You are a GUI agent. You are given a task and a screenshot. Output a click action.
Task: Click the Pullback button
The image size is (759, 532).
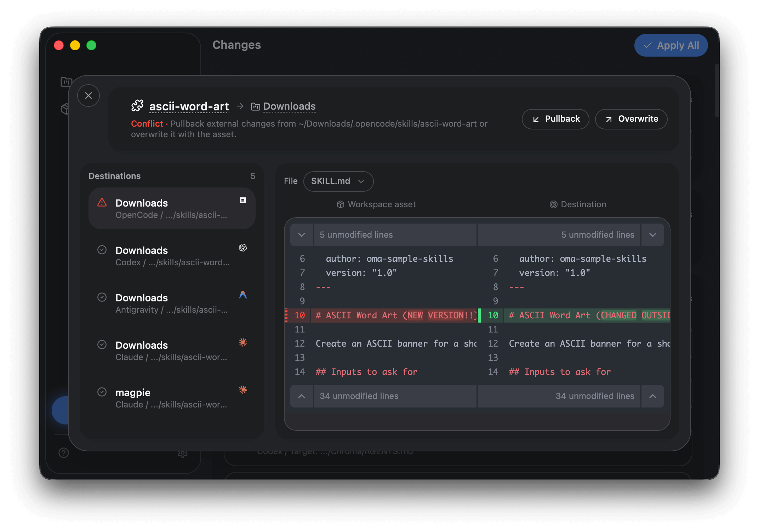(x=555, y=119)
